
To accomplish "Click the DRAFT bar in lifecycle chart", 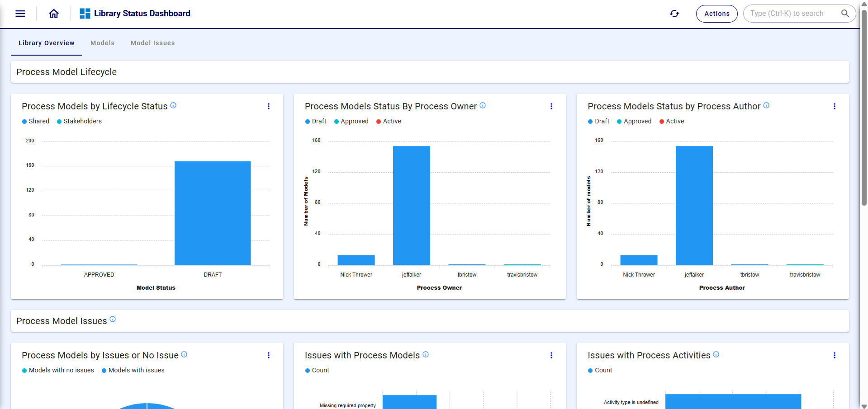I will point(213,213).
